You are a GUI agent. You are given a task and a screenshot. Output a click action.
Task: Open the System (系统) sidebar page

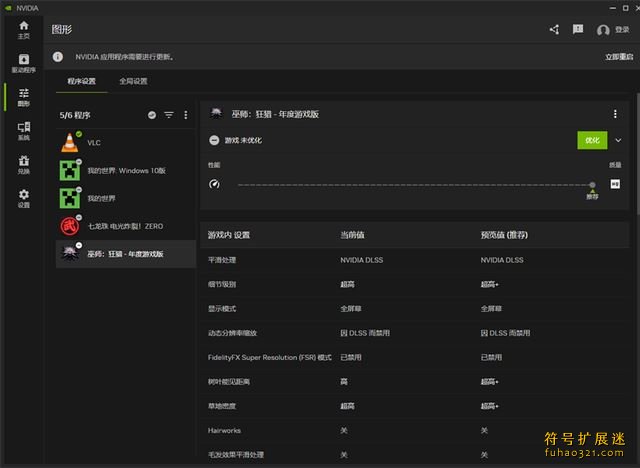coord(24,131)
